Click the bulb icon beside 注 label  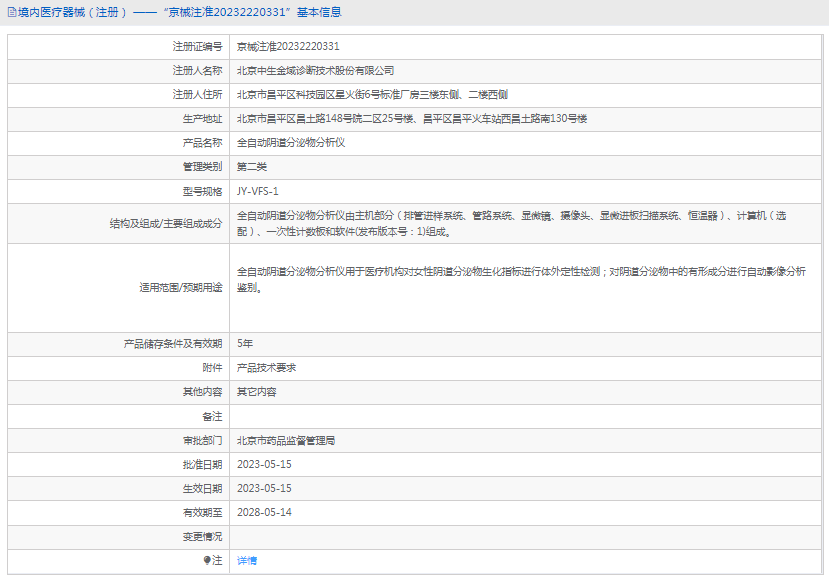tap(207, 560)
